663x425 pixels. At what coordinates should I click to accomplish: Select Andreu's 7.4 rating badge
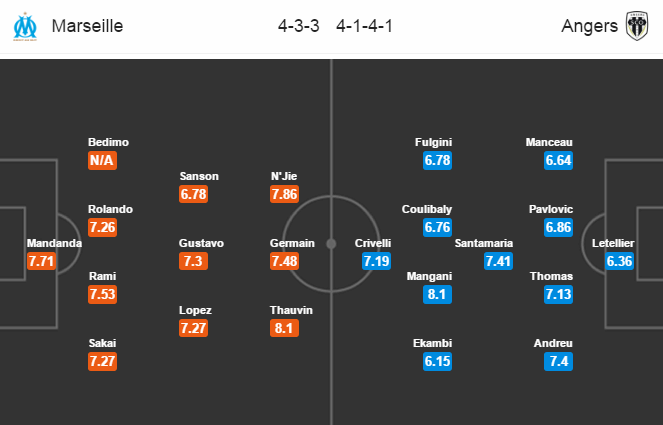(x=559, y=361)
